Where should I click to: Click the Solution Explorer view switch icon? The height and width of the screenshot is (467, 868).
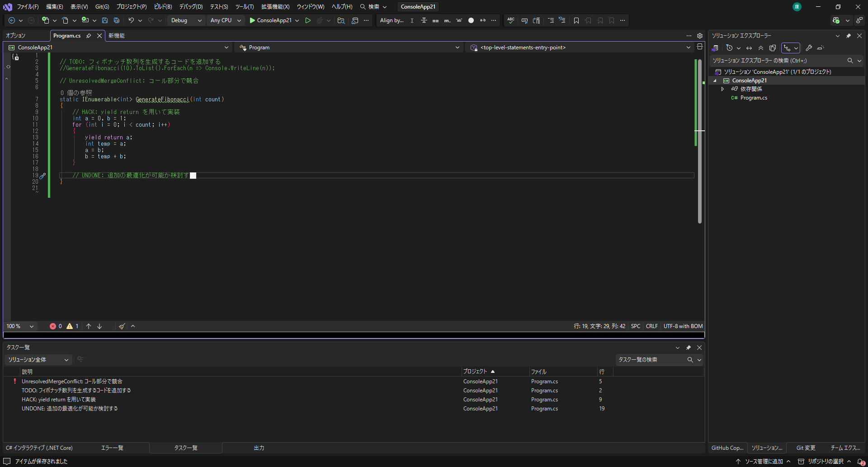tap(715, 48)
